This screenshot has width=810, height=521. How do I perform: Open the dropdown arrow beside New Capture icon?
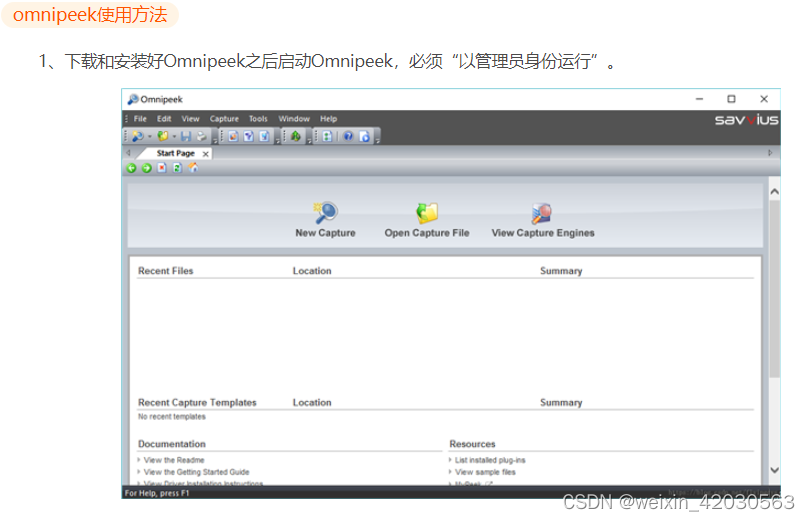[150, 136]
